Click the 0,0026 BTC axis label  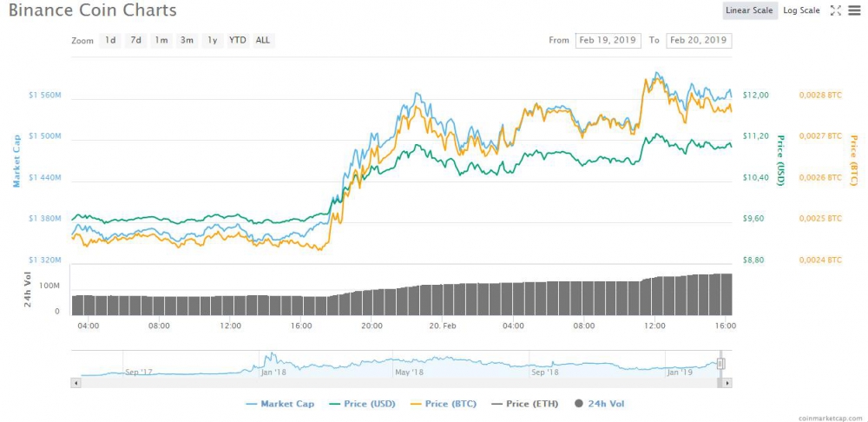click(820, 178)
